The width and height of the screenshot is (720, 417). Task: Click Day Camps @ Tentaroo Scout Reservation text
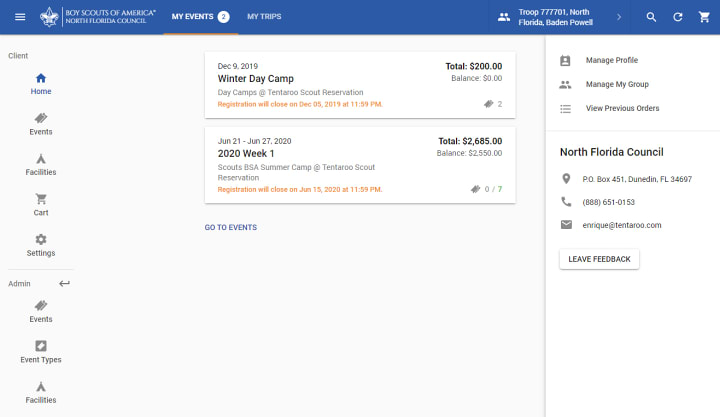click(x=290, y=92)
